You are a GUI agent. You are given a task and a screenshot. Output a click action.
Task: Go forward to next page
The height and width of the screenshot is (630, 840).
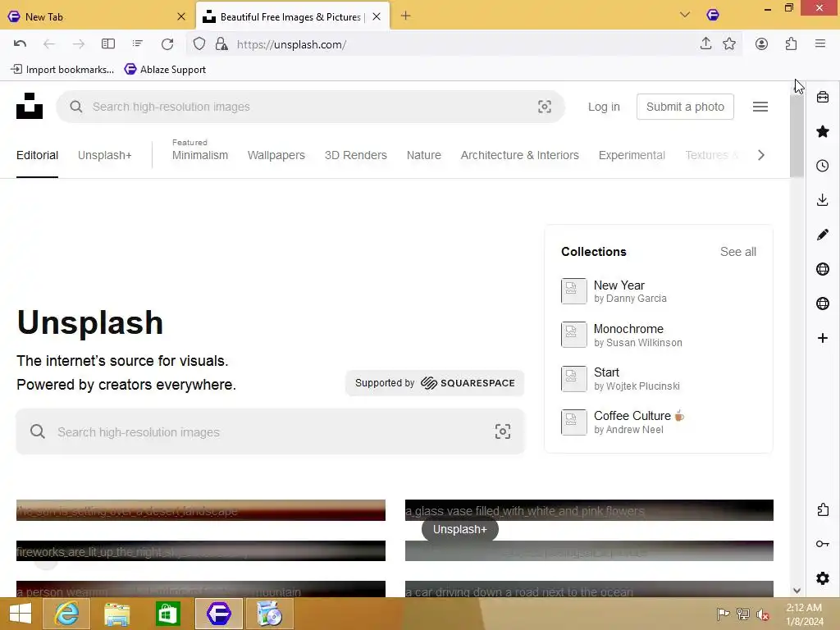point(79,44)
